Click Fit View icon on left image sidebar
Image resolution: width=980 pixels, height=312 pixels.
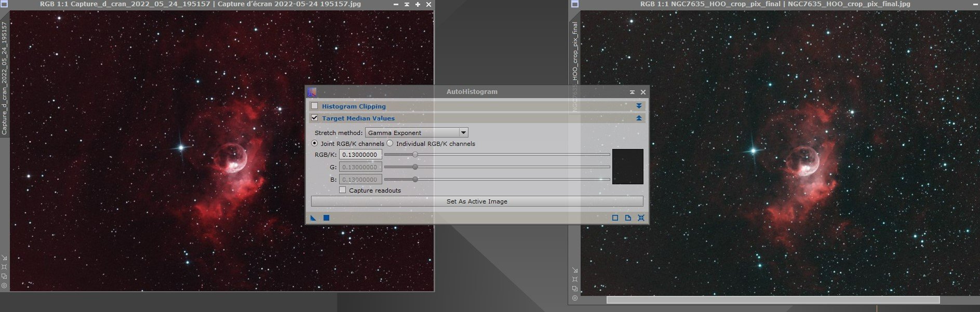[x=4, y=267]
